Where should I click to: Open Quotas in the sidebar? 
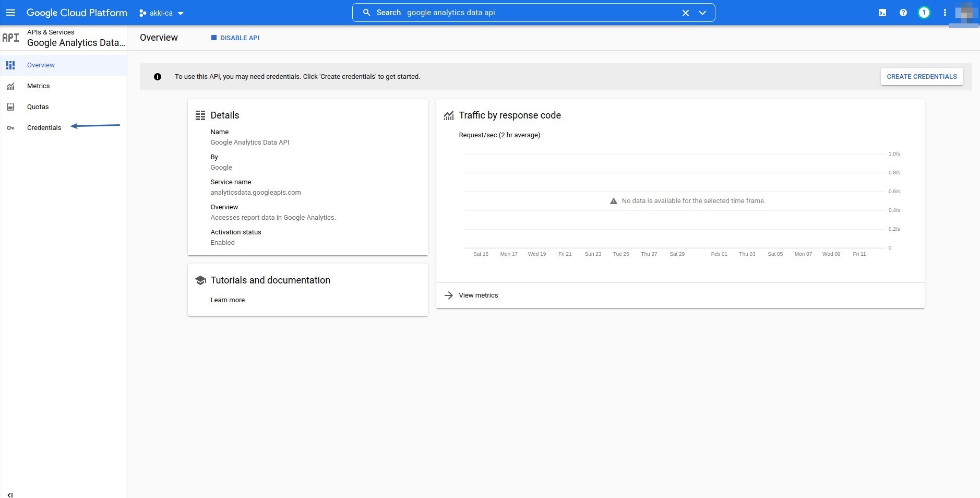point(38,107)
